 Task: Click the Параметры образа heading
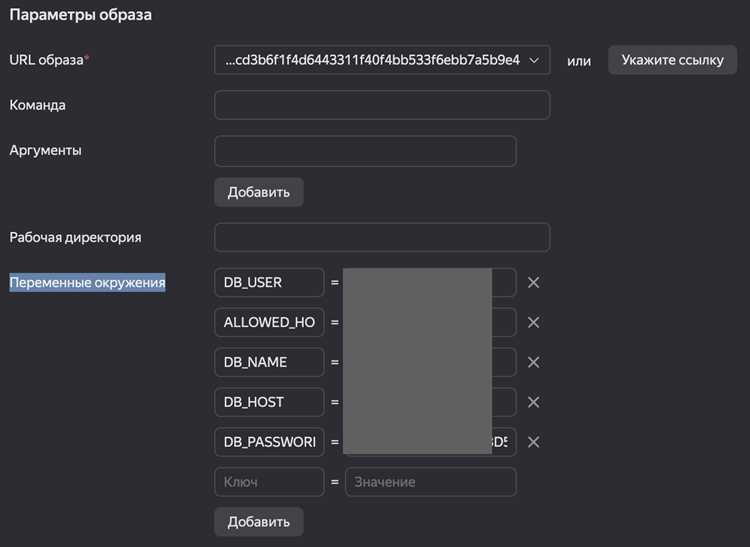(80, 15)
